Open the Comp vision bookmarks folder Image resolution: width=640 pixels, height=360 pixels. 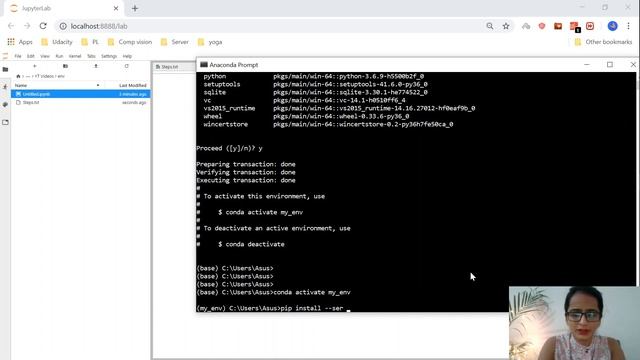(x=129, y=42)
